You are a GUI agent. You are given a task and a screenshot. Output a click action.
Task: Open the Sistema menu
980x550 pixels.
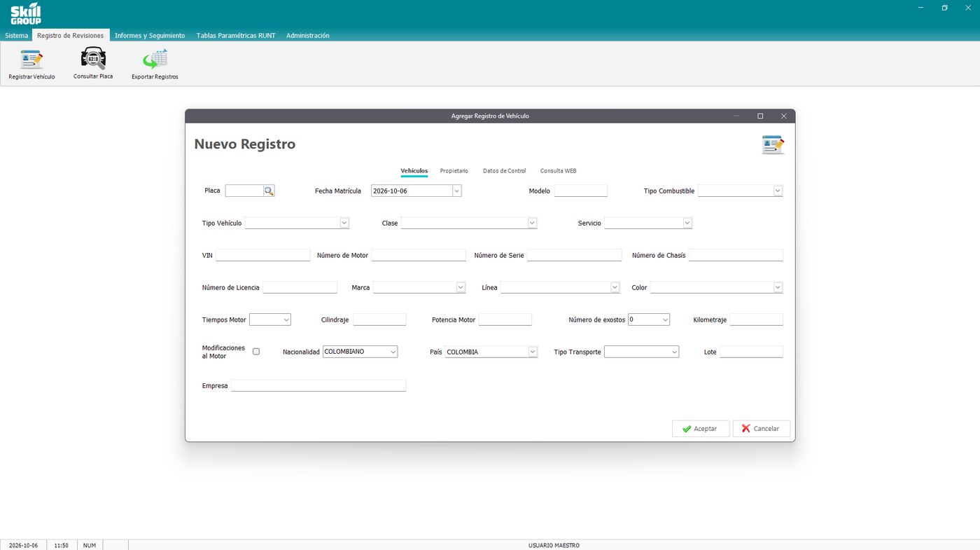point(16,35)
